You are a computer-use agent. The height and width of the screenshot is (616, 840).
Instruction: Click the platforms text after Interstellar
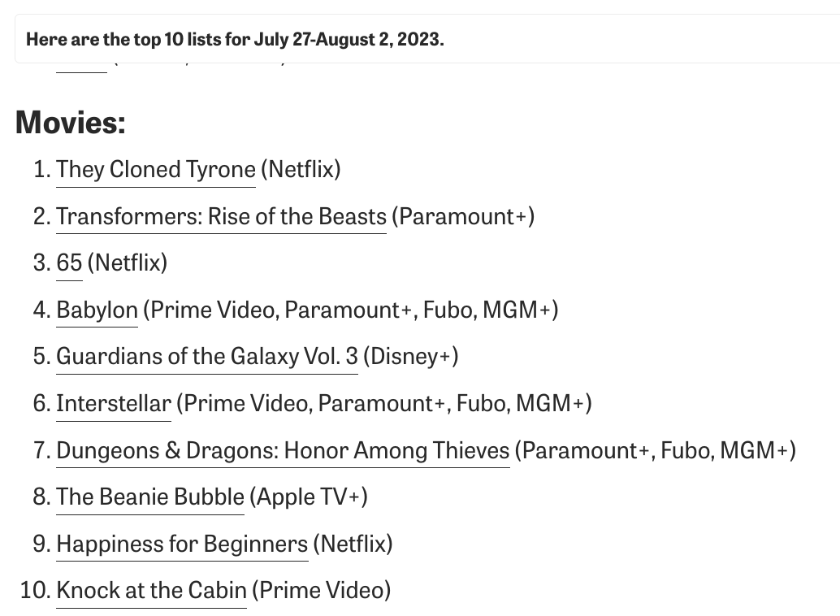[383, 404]
